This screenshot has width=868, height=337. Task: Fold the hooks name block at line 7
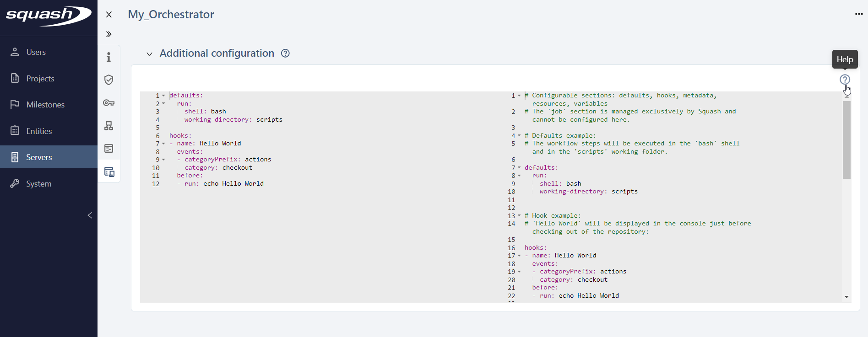pyautogui.click(x=163, y=144)
